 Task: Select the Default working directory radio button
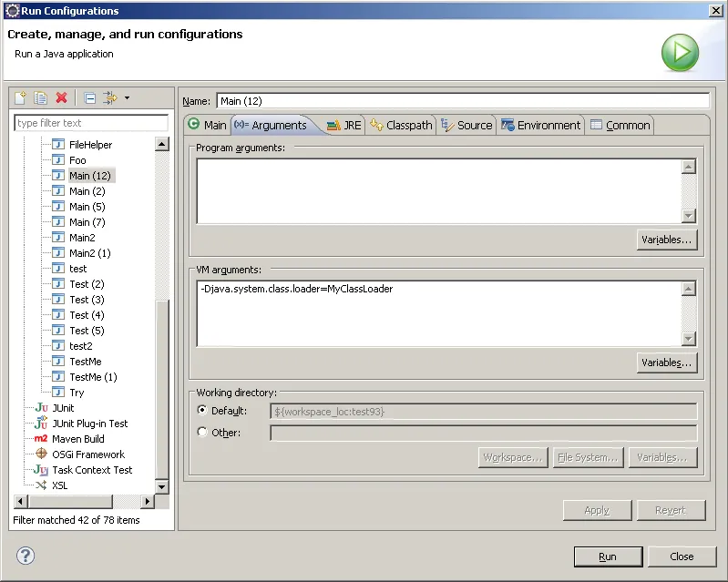pyautogui.click(x=202, y=410)
